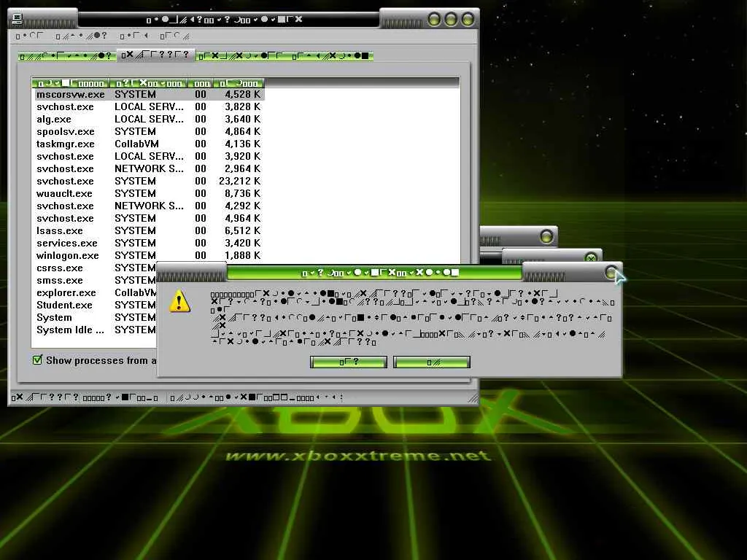Cancel with right (No) button in warning dialog
This screenshot has height=560, width=747.
[x=432, y=362]
